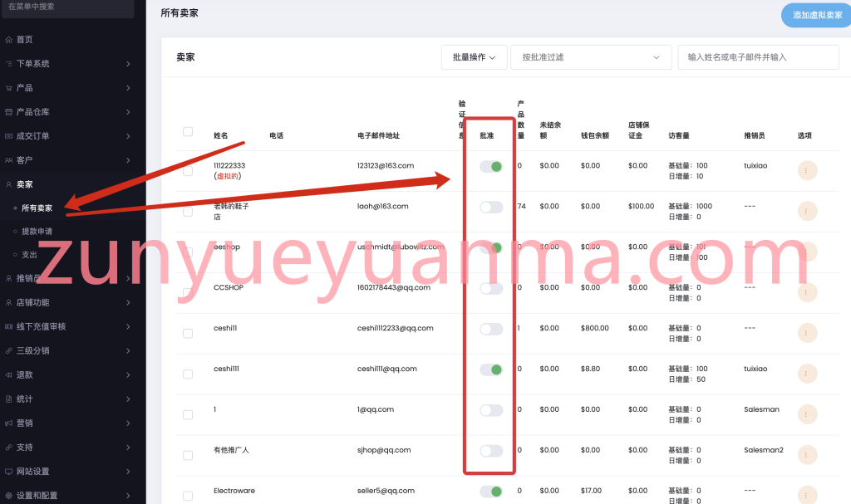Viewport: 851px width, 504px height.
Task: Open the 按批准过滤 filter dropdown
Action: coord(591,57)
